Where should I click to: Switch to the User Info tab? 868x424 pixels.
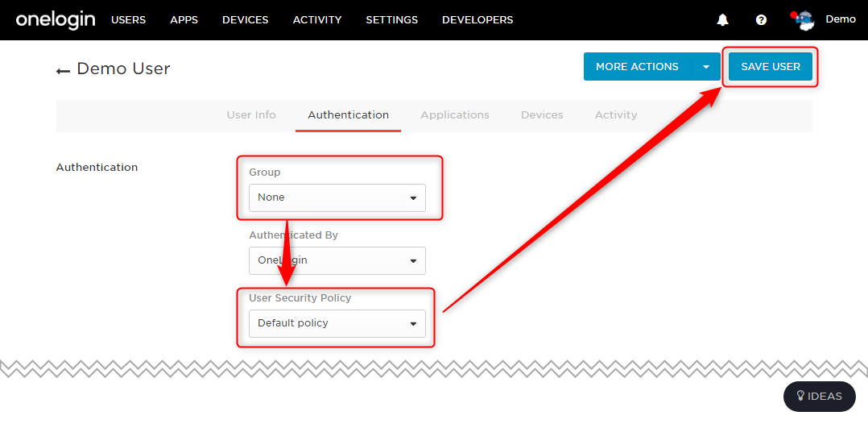point(251,115)
